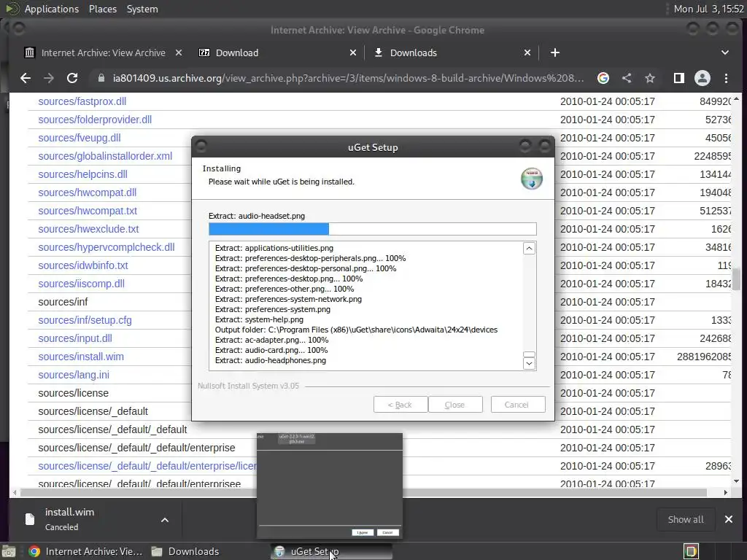Click the uGet Setup window preview thumbnail
This screenshot has height=560, width=747.
(330, 486)
